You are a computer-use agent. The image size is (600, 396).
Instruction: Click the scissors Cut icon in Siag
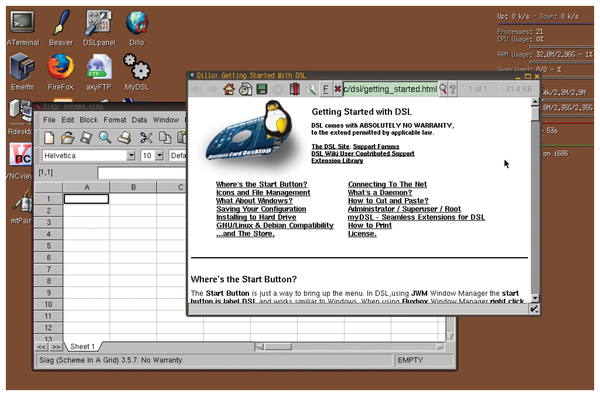146,138
